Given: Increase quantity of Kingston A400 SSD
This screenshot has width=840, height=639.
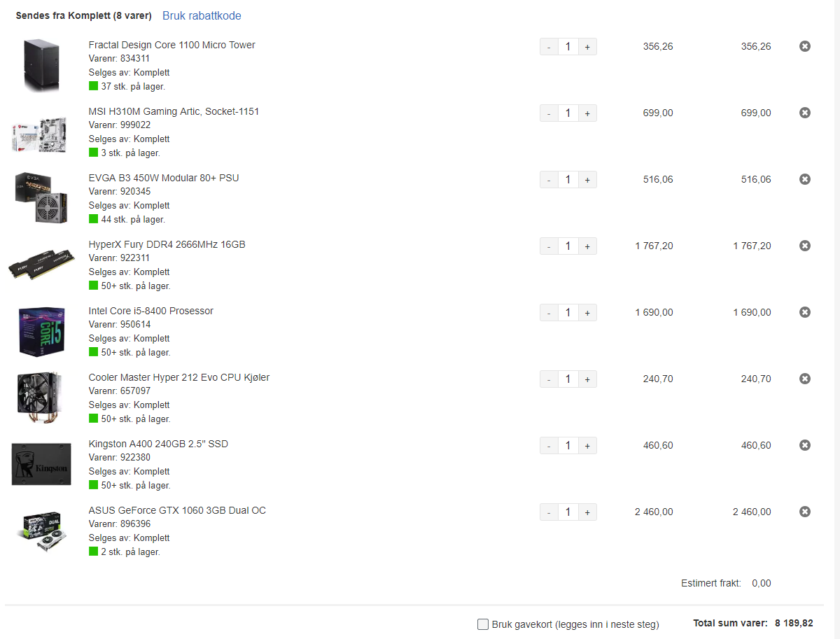Looking at the screenshot, I should (x=587, y=446).
